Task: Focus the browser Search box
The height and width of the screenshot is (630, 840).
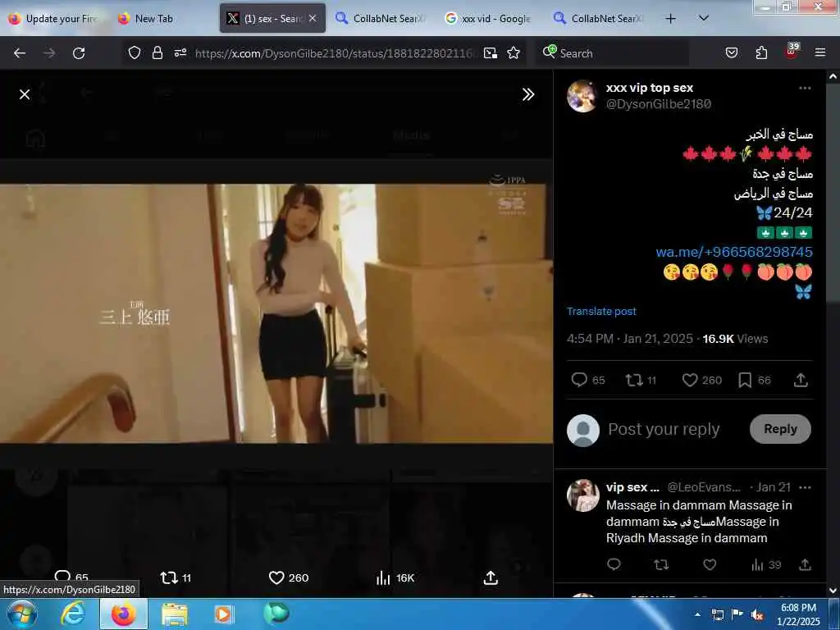Action: (x=614, y=53)
